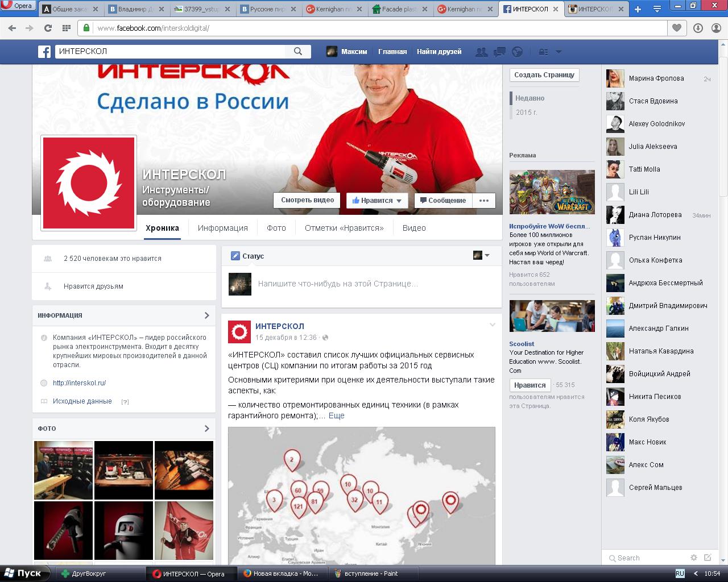Open privacy shortcuts lock icon

544,52
